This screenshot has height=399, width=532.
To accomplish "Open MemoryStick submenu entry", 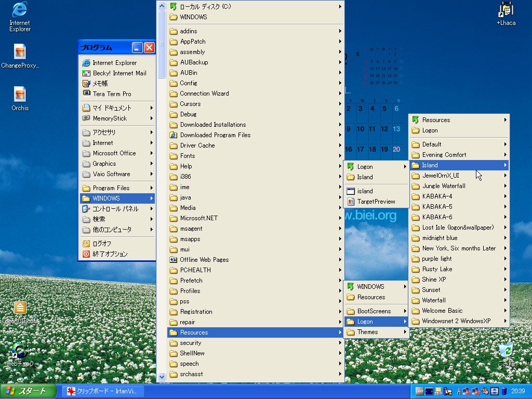I will pyautogui.click(x=117, y=118).
